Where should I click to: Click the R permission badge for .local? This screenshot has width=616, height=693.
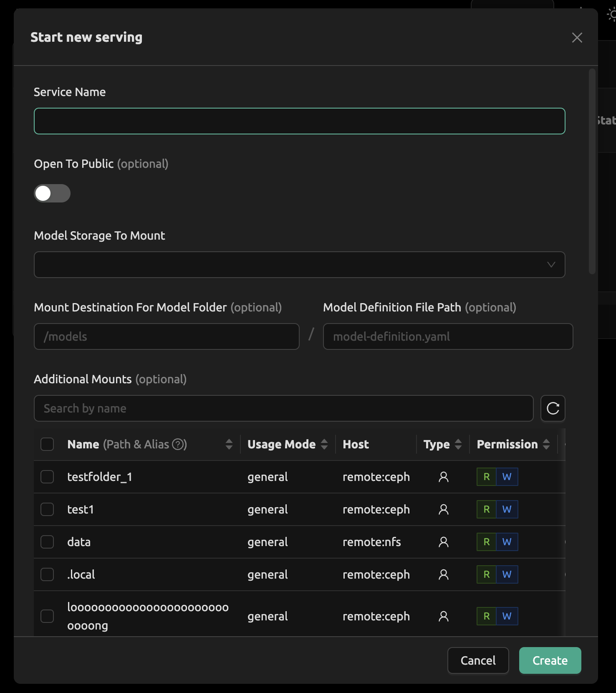point(487,574)
